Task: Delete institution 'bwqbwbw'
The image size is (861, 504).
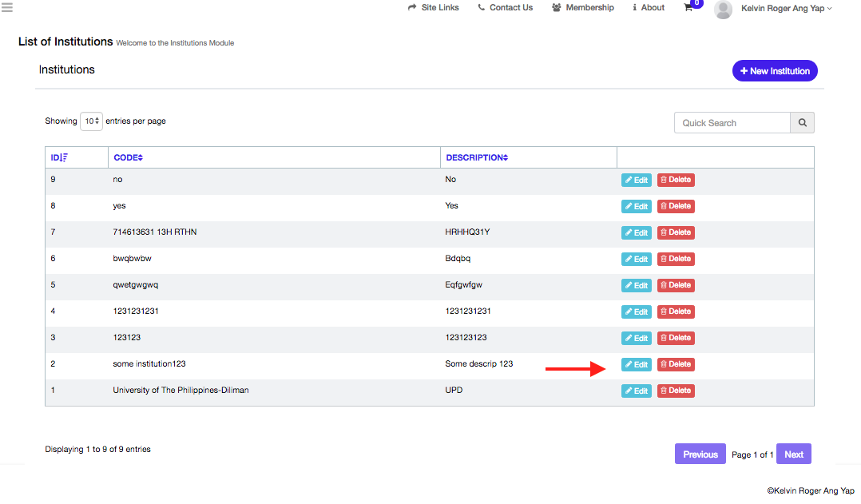Action: click(676, 259)
